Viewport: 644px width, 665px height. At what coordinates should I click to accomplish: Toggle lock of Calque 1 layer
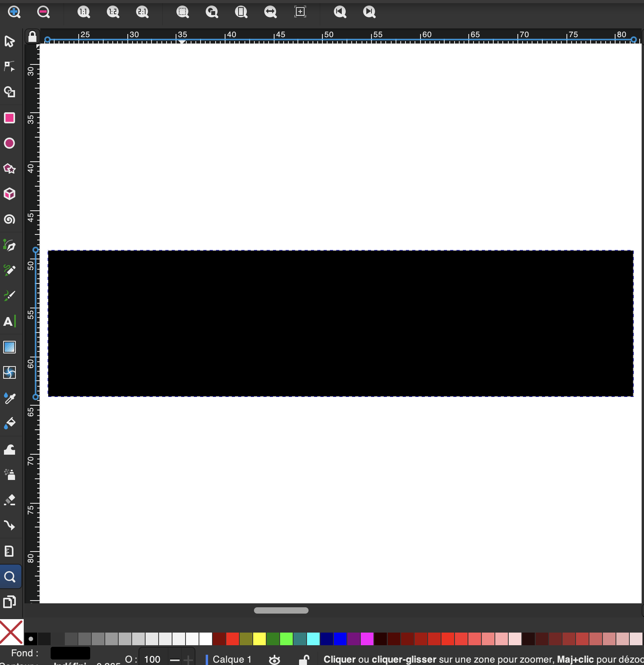pyautogui.click(x=304, y=659)
